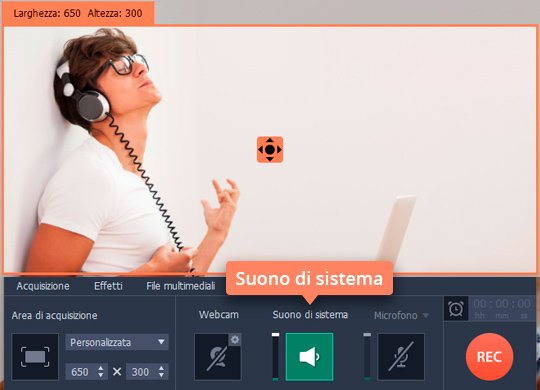The width and height of the screenshot is (540, 390).
Task: Toggle the Webcam capture button
Action: [218, 357]
